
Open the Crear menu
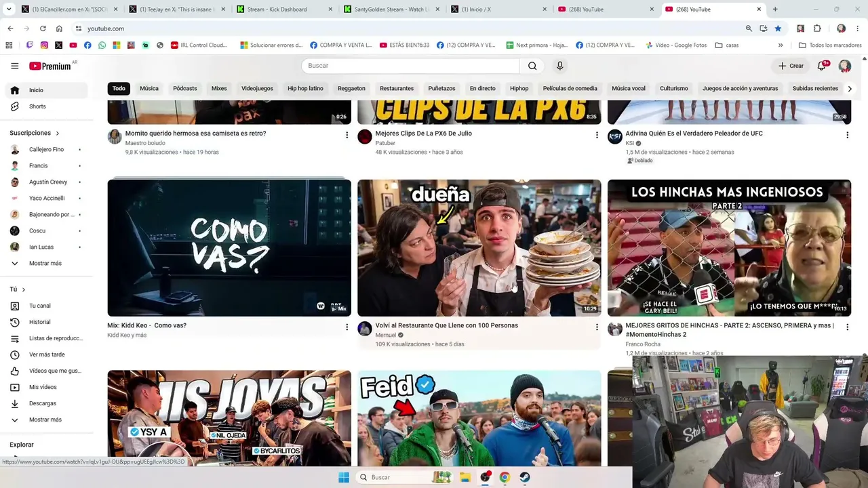click(791, 66)
